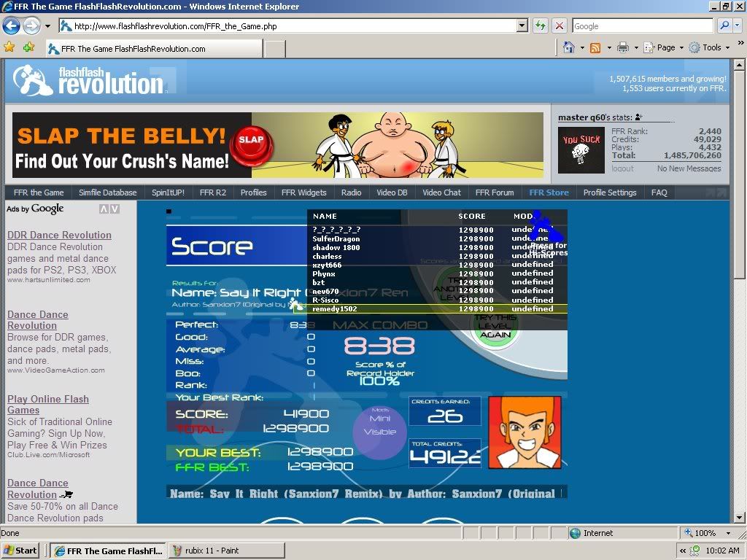This screenshot has height=560, width=747.
Task: Expand the address bar URL dropdown
Action: [522, 26]
